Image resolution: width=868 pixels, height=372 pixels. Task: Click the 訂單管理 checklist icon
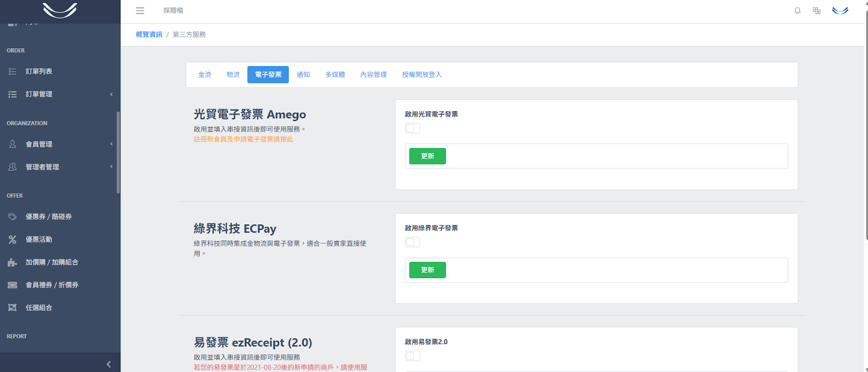12,94
